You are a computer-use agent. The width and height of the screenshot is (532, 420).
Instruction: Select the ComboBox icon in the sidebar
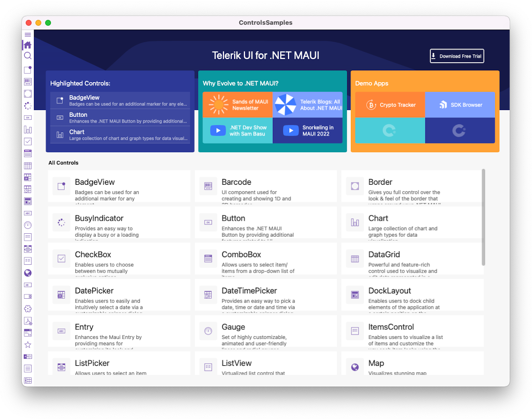click(x=28, y=153)
